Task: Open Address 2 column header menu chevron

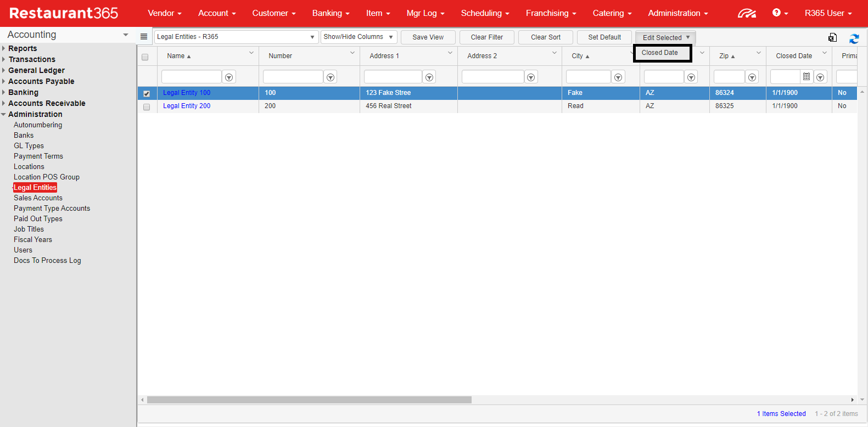Action: coord(555,53)
